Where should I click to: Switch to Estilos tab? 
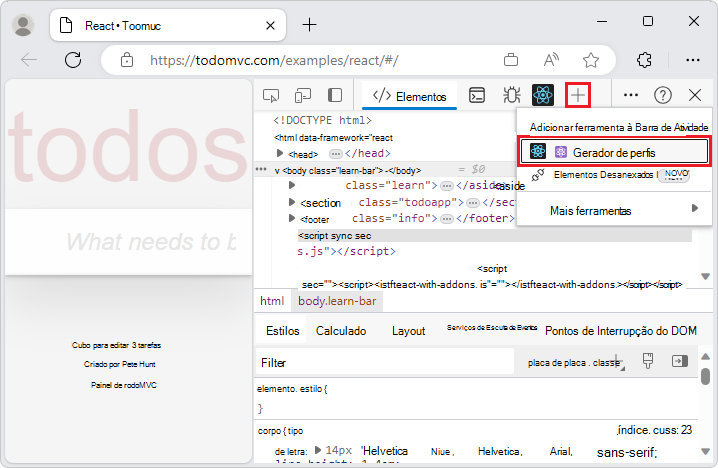[283, 331]
